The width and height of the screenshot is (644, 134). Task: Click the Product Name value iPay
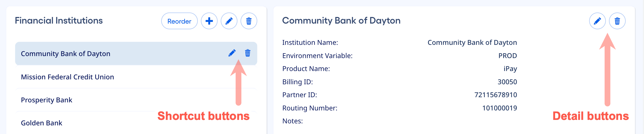[x=510, y=69]
